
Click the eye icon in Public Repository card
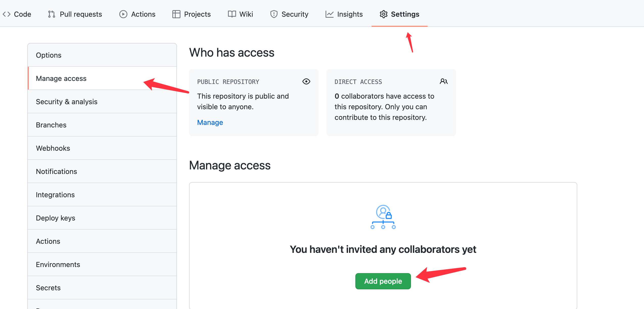(306, 81)
